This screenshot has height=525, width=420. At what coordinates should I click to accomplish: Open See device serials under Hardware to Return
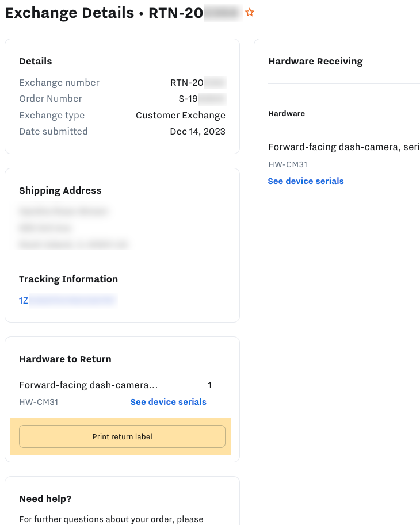168,402
